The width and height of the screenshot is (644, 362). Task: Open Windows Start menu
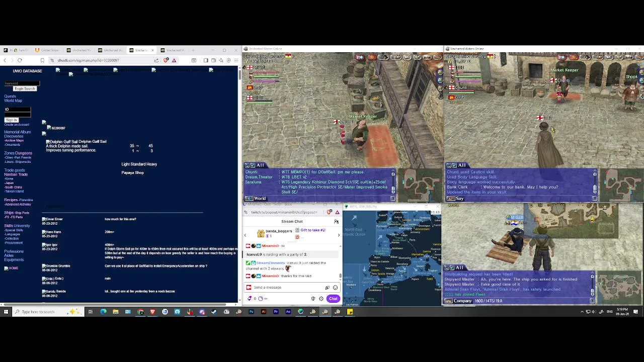(6, 312)
